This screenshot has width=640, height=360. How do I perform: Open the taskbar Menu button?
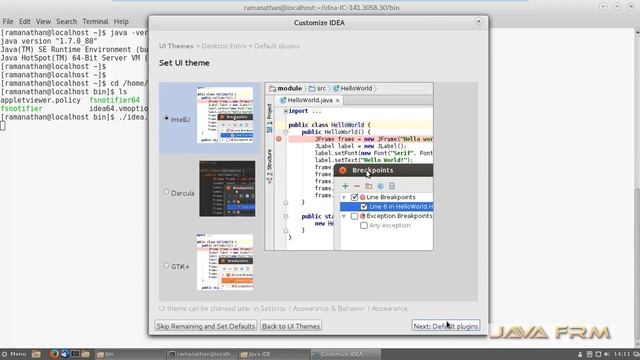(x=13, y=354)
